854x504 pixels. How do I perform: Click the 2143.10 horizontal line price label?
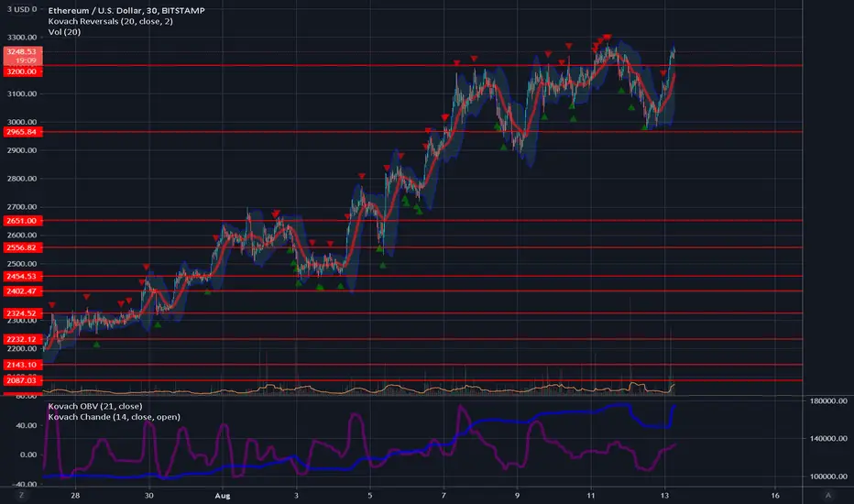(22, 365)
